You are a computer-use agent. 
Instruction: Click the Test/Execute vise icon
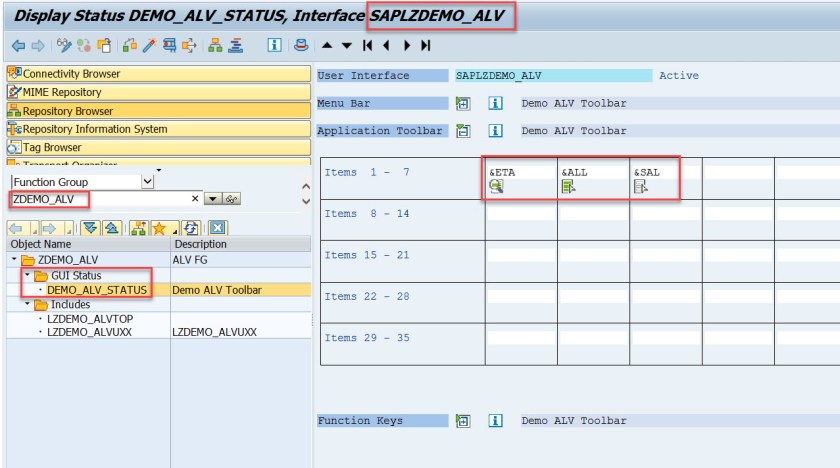click(169, 46)
